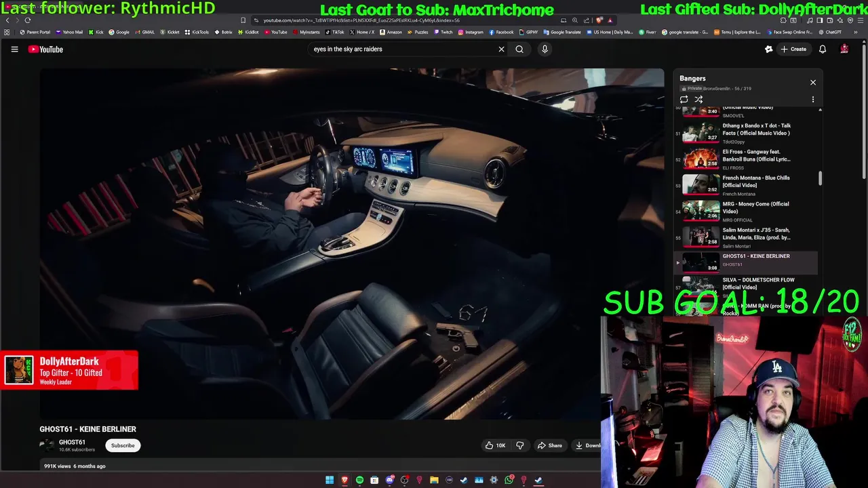Subscribe to the GHOST61 channel

coord(123,445)
